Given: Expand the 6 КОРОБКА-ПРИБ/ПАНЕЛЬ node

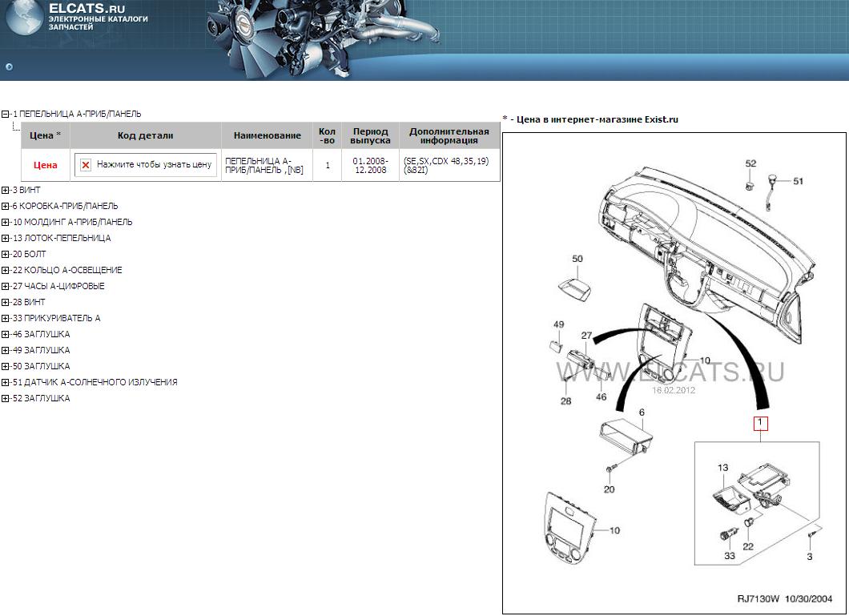Looking at the screenshot, I should [x=5, y=206].
